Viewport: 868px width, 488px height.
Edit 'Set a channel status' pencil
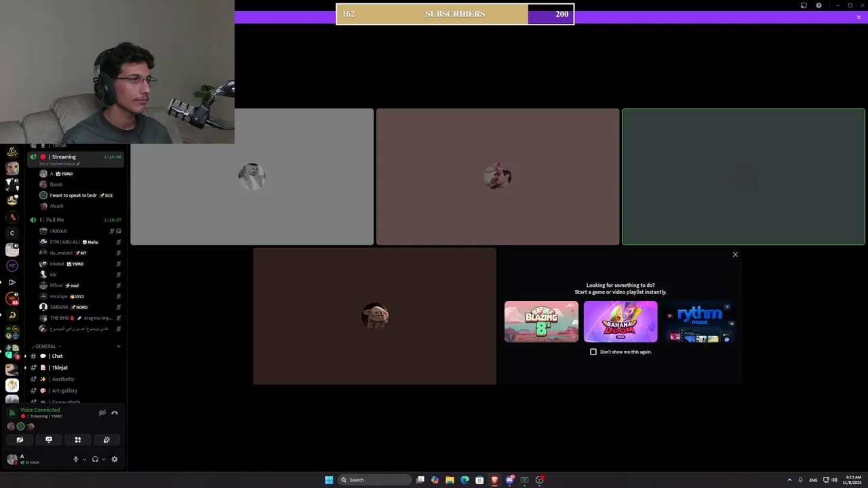pos(78,164)
